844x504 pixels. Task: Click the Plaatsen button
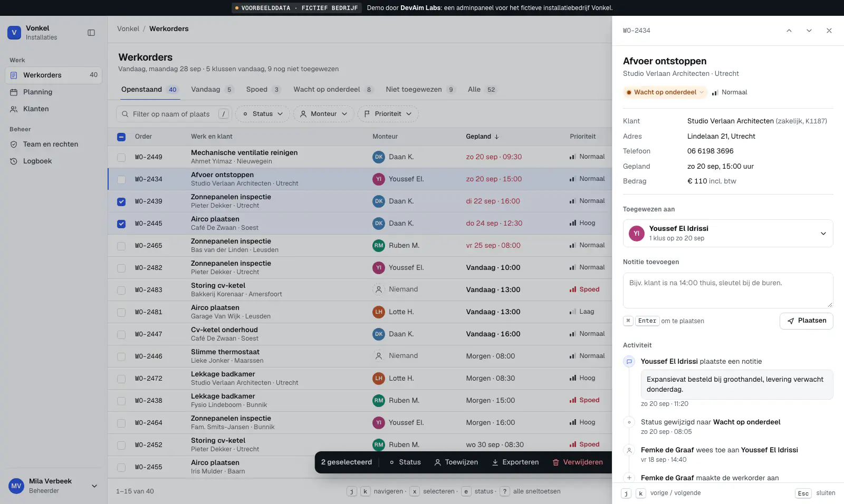(x=807, y=321)
